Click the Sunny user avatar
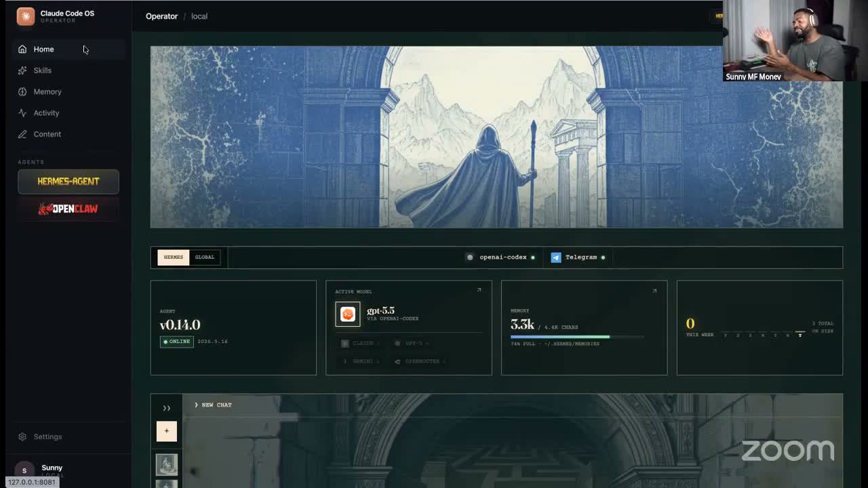The width and height of the screenshot is (868, 488). click(24, 470)
